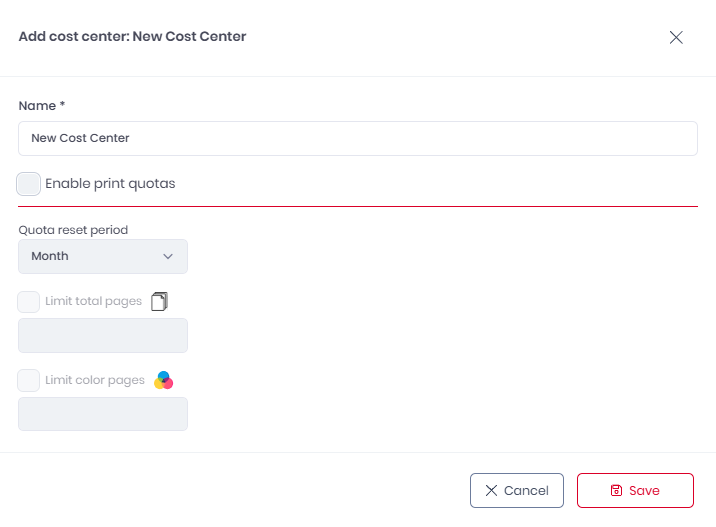Click the chevron arrow in Month dropdown
The height and width of the screenshot is (527, 716).
pyautogui.click(x=168, y=256)
